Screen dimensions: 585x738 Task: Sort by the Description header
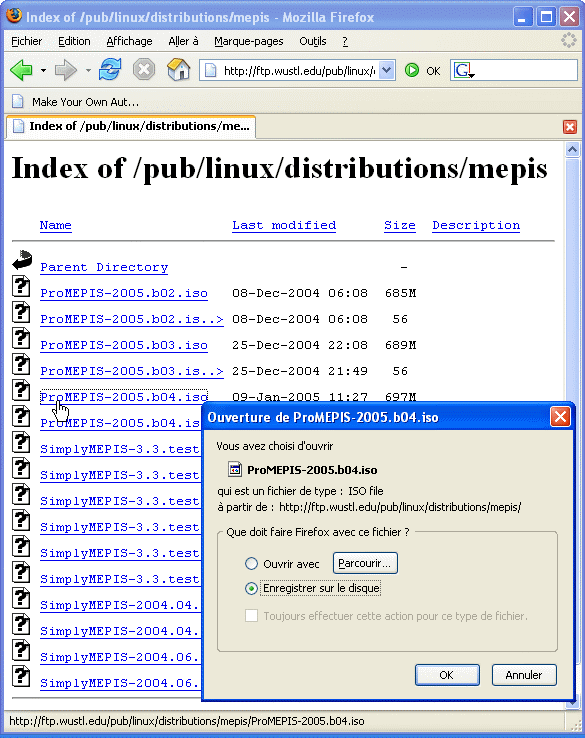476,225
